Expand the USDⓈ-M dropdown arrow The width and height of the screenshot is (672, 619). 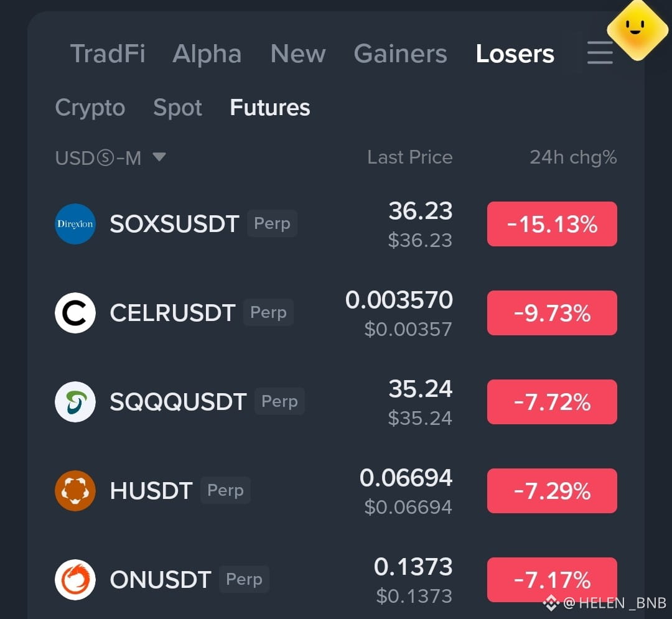pos(159,157)
